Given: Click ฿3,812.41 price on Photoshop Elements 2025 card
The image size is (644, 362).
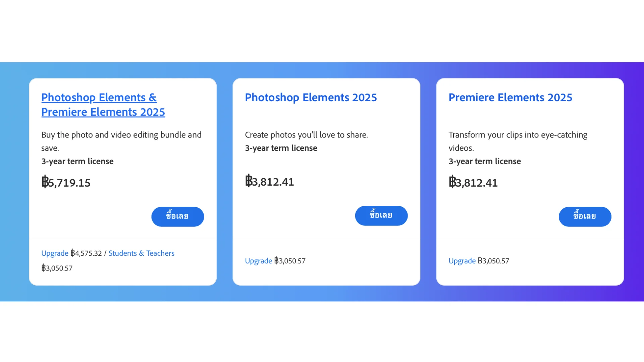Looking at the screenshot, I should tap(269, 182).
